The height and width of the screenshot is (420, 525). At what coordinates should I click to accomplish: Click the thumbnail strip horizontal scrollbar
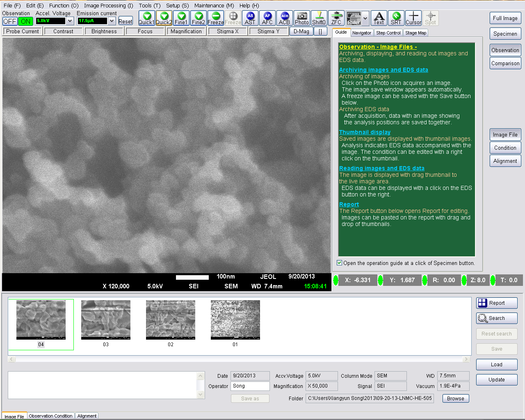point(239,359)
